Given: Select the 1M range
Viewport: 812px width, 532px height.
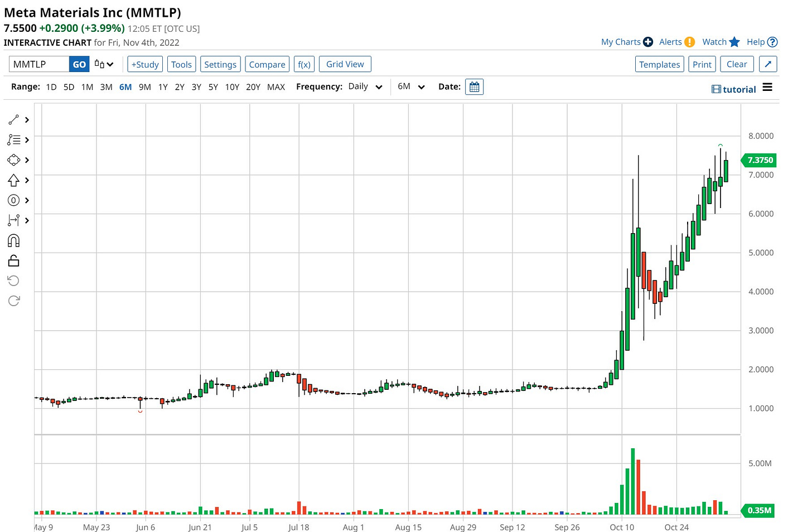Looking at the screenshot, I should (87, 87).
